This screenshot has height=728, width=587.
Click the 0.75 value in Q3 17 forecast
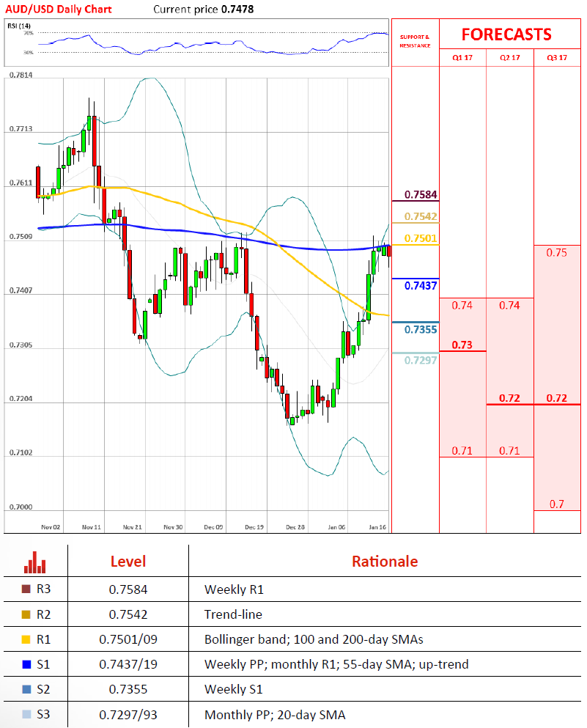pyautogui.click(x=556, y=253)
